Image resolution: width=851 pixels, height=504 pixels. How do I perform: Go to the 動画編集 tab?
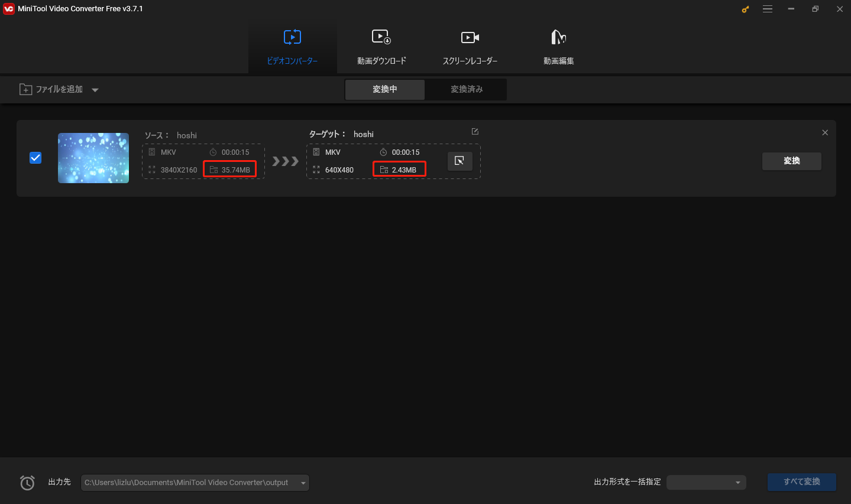click(559, 47)
